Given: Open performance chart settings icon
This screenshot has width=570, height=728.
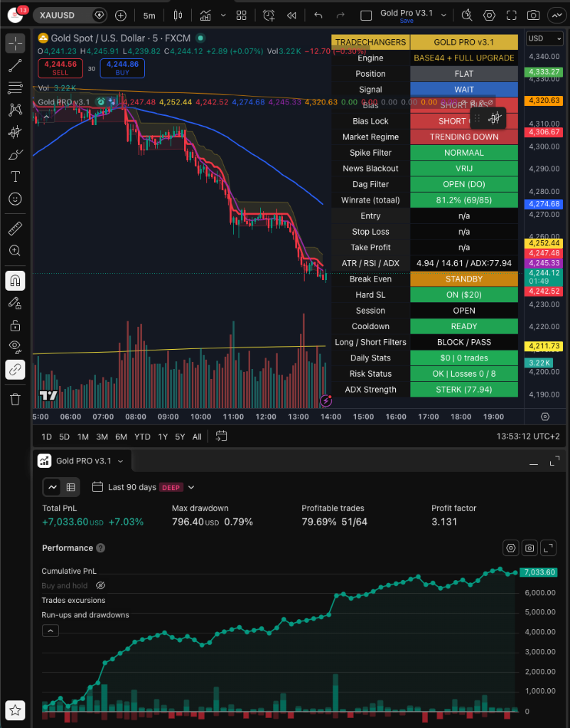Looking at the screenshot, I should [510, 548].
